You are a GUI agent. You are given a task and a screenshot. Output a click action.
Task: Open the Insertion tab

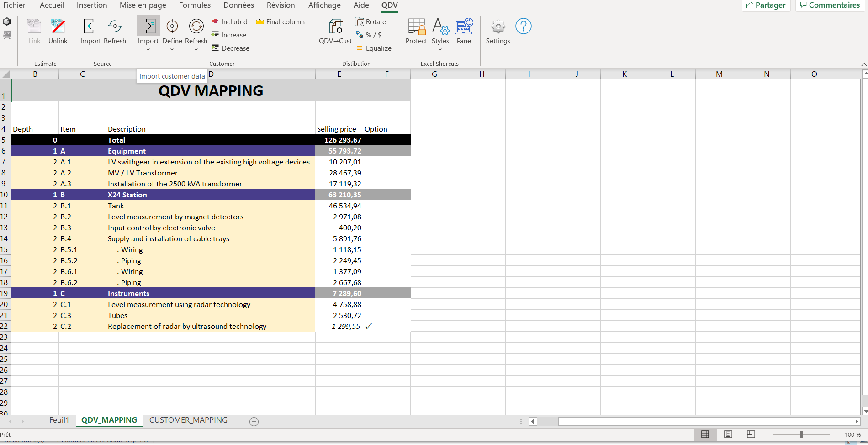click(x=92, y=5)
